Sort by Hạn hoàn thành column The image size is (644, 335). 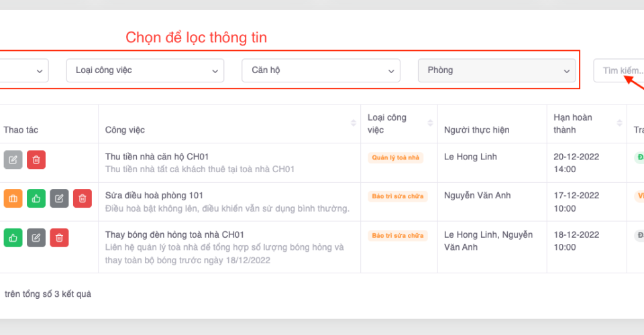tap(616, 123)
